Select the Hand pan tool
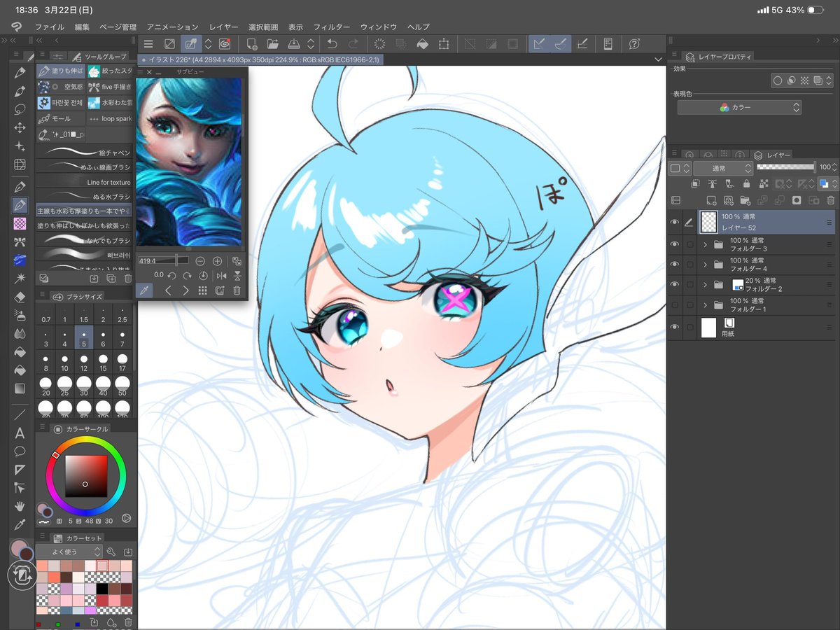840x630 pixels. 20,506
